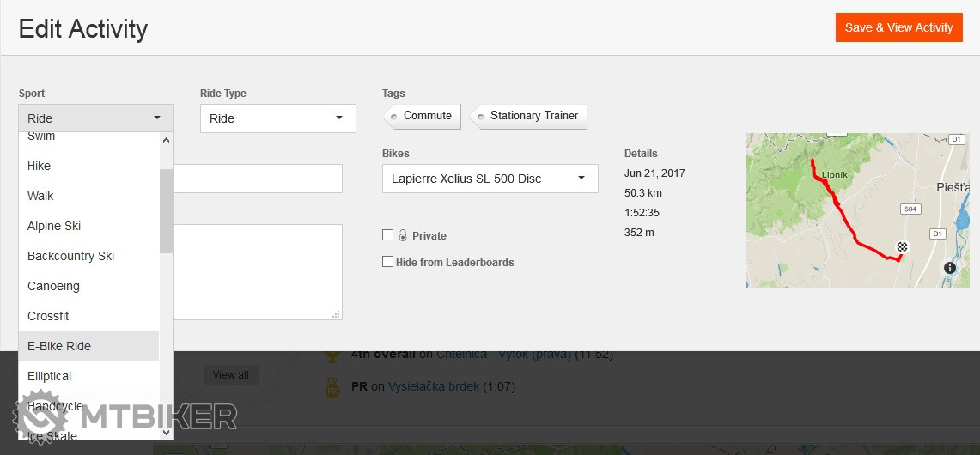Select E-Bike Ride from sport list
Viewport: 980px width, 455px height.
(59, 346)
